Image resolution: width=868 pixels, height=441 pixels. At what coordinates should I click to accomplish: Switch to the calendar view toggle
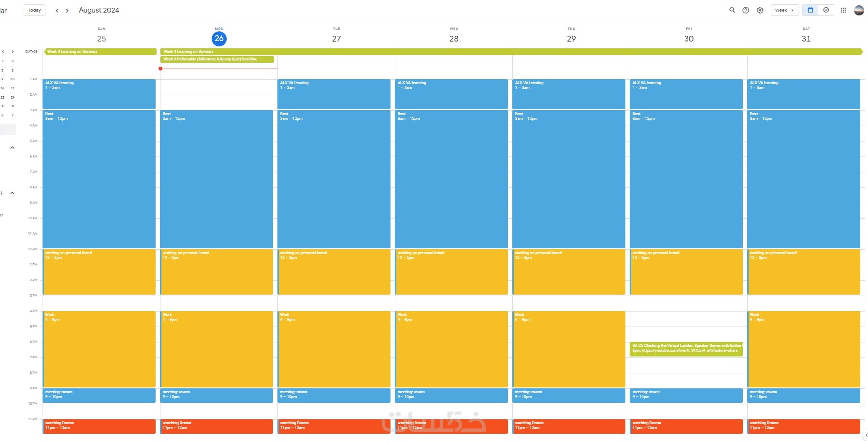(x=810, y=10)
